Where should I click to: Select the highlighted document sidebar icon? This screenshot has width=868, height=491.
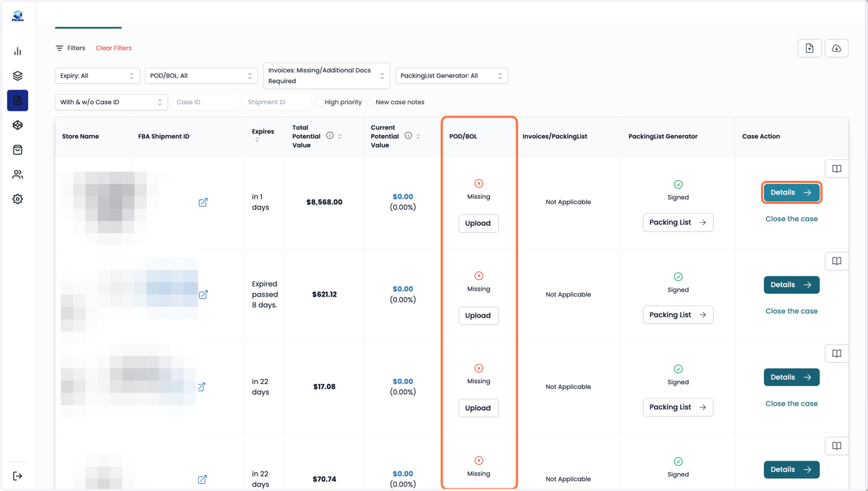click(x=17, y=101)
